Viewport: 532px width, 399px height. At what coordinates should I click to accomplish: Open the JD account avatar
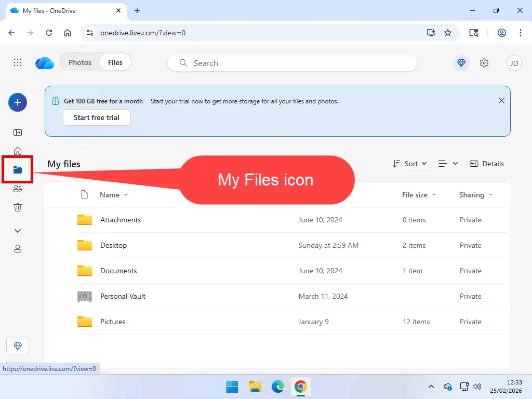point(514,62)
